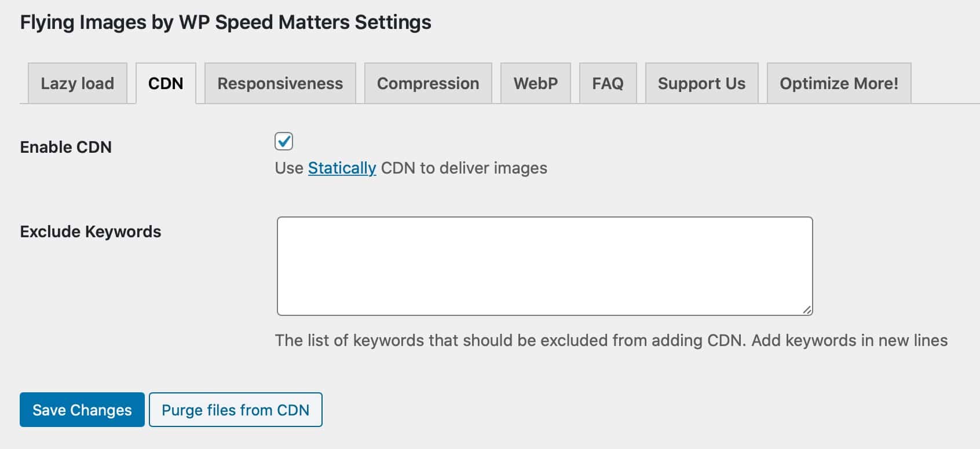The height and width of the screenshot is (449, 980).
Task: Click the text area resize handle
Action: coord(807,310)
